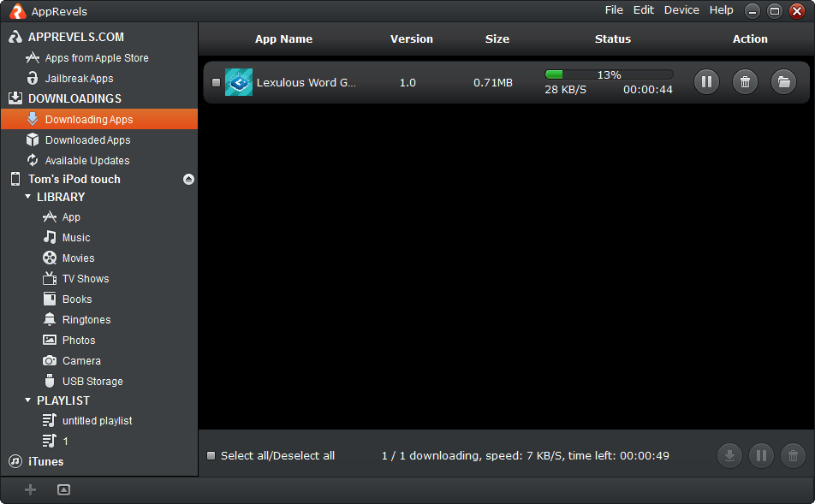815x504 pixels.
Task: Select Tom's iPod touch device
Action: coord(74,179)
